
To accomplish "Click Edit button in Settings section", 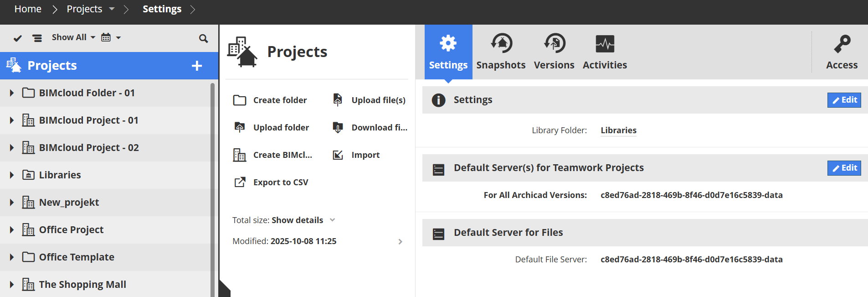I will pos(844,100).
